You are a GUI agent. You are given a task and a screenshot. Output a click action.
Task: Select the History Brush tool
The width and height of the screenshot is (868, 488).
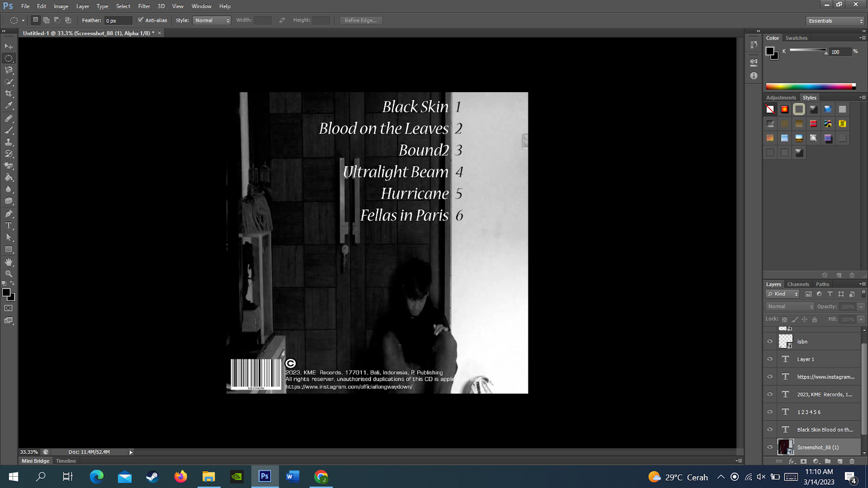pyautogui.click(x=9, y=154)
